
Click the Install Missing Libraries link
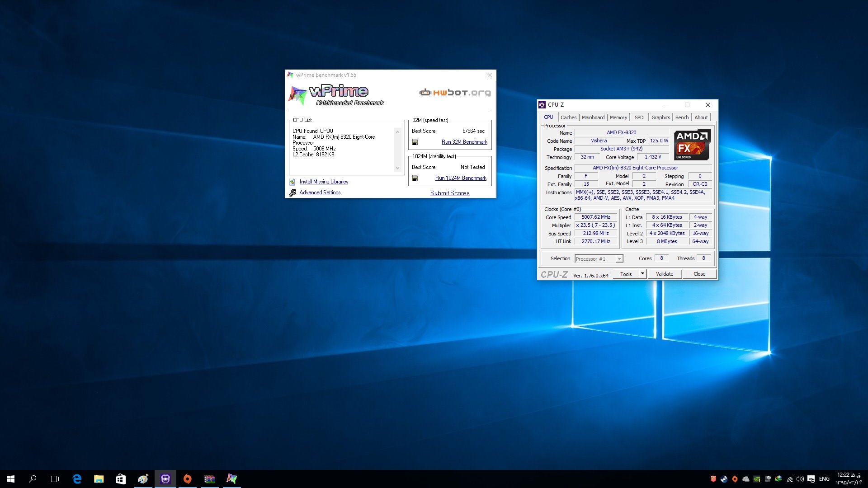pyautogui.click(x=324, y=182)
